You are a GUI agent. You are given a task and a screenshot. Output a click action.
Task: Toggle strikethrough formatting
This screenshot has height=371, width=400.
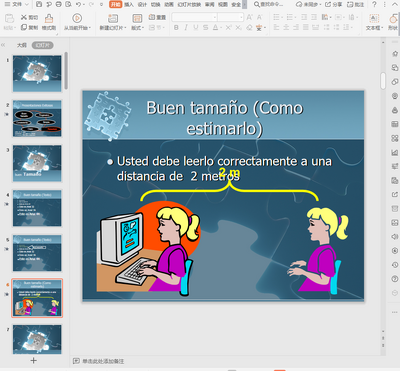(205, 28)
